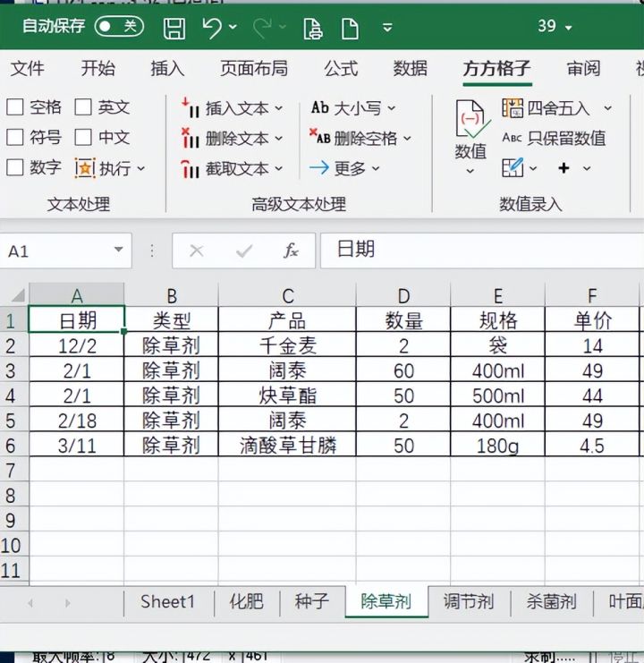
Task: Click the formula bar confirm checkmark icon
Action: click(x=244, y=251)
